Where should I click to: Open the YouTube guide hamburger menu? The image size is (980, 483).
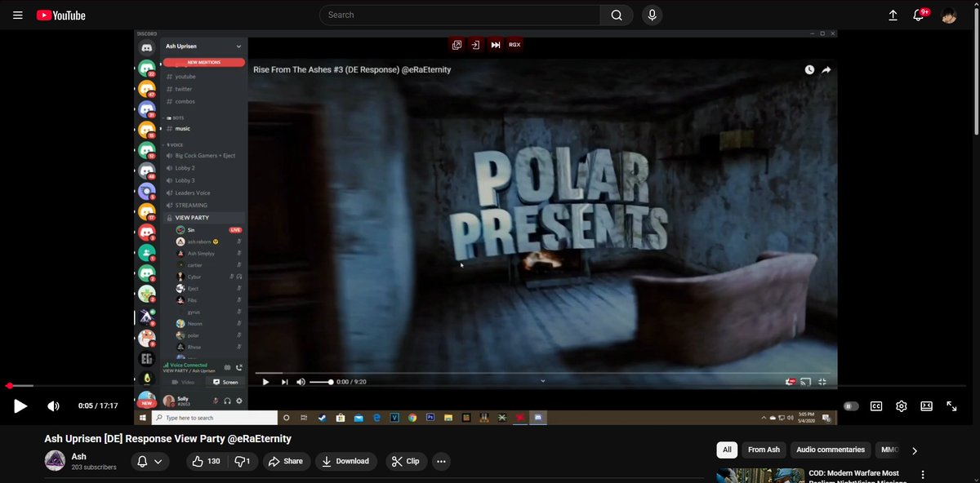(x=17, y=16)
